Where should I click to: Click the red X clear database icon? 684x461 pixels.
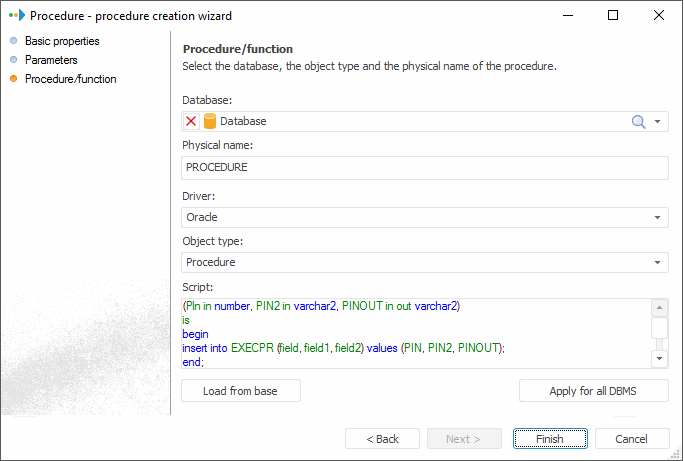pyautogui.click(x=192, y=121)
